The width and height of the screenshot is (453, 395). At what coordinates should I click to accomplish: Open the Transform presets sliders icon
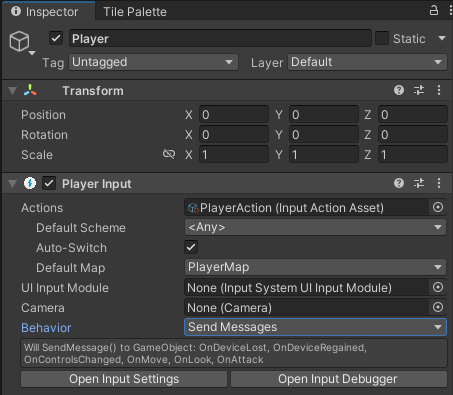coord(419,90)
